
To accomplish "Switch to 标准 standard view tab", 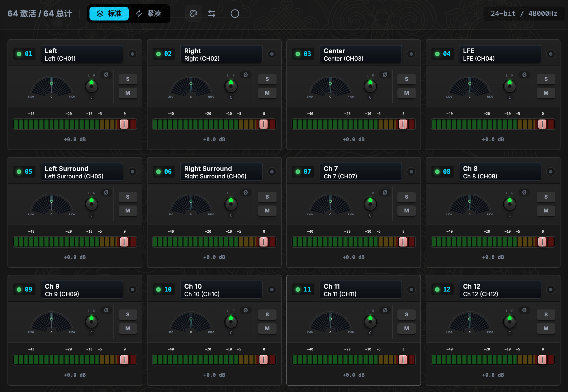I will coord(109,14).
